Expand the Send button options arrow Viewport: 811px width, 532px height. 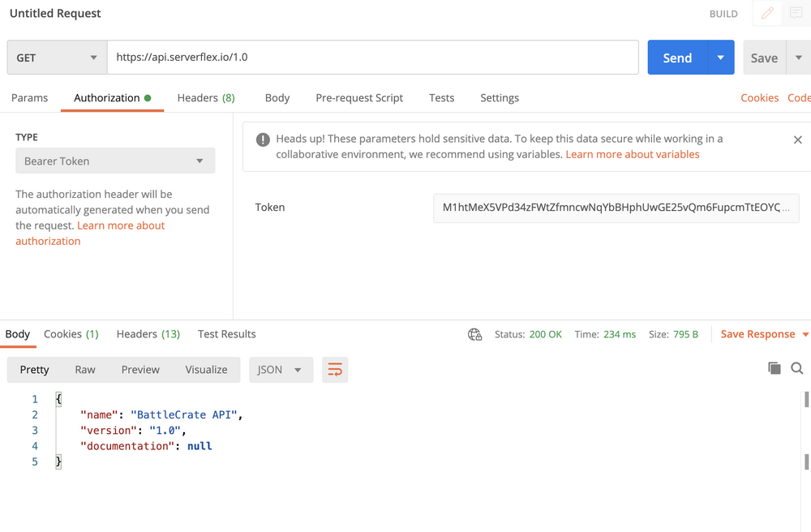(721, 58)
